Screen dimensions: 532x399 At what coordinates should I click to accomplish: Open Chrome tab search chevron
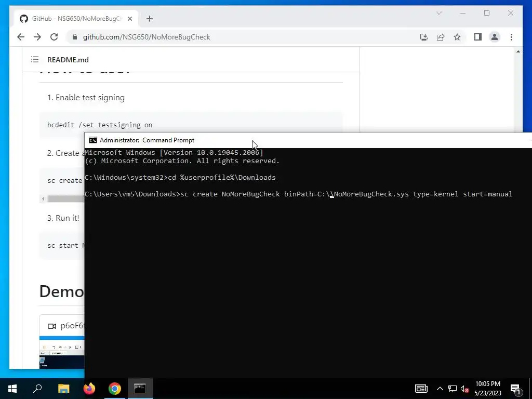[439, 13]
